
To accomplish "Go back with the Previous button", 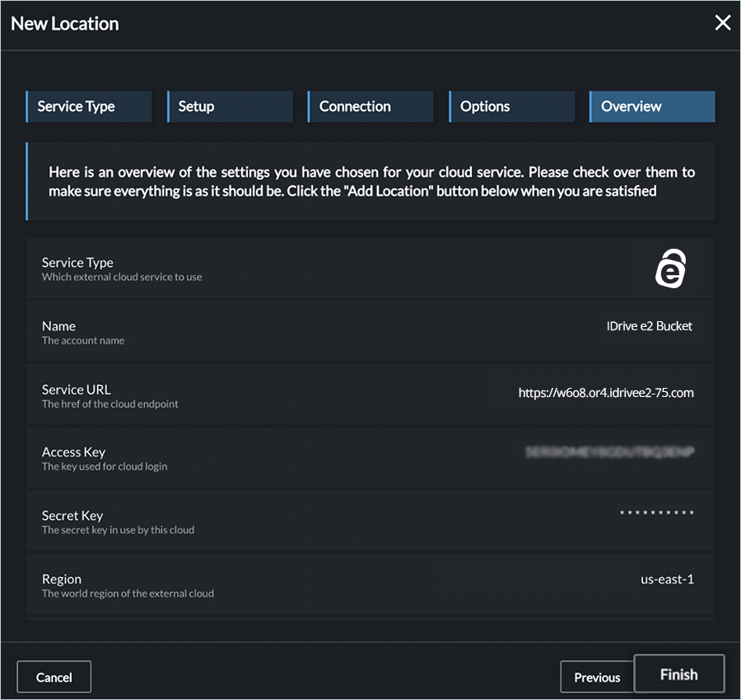I will (597, 677).
